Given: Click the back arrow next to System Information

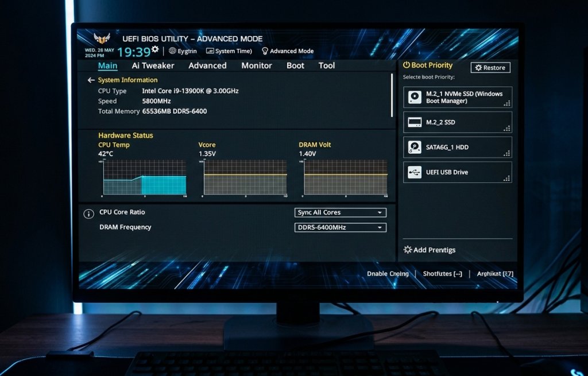Looking at the screenshot, I should click(91, 80).
